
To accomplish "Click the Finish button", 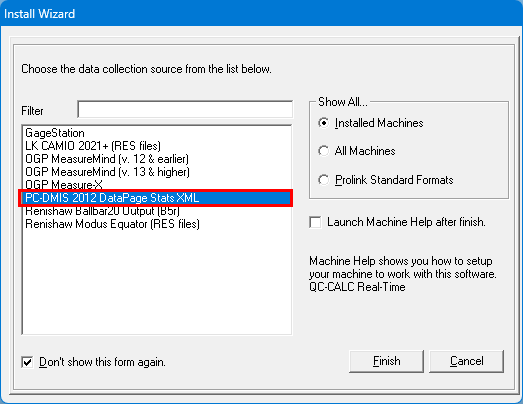I will (x=386, y=361).
